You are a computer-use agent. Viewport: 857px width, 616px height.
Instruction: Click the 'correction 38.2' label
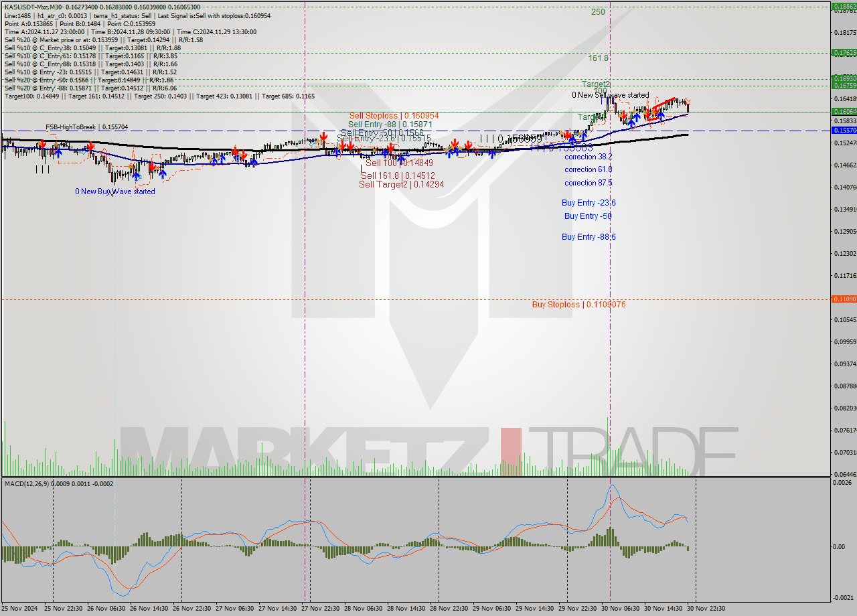pos(588,157)
